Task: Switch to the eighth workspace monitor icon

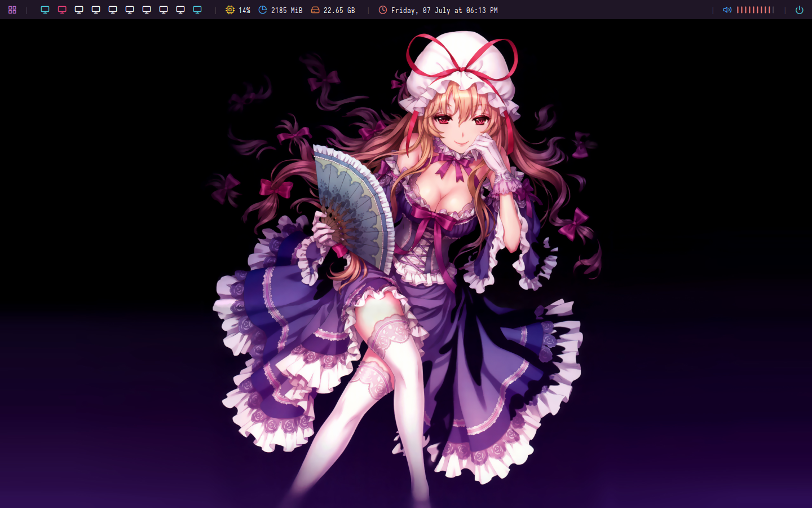Action: [164, 10]
